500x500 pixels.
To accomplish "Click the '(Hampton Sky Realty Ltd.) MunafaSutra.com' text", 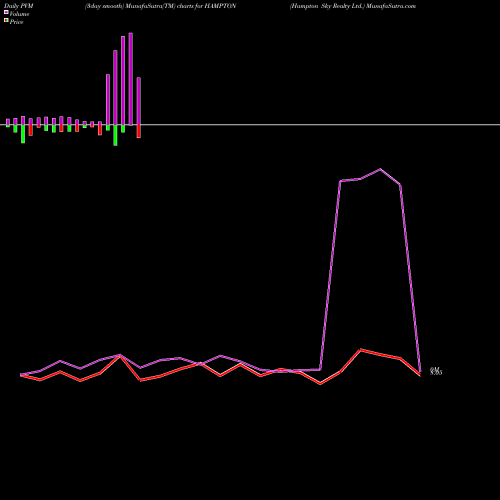I will point(353,6).
